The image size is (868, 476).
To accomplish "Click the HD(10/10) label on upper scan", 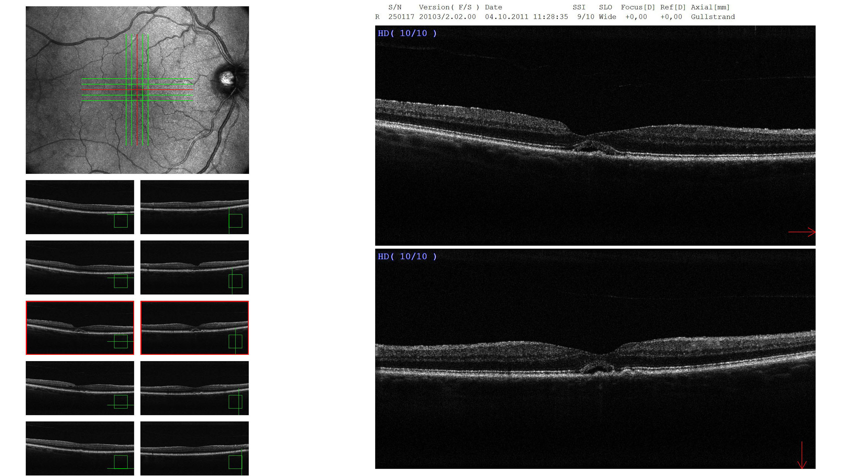I will pos(407,33).
